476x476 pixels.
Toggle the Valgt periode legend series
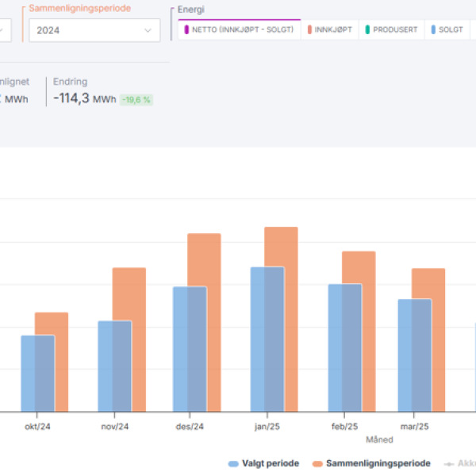[264, 463]
